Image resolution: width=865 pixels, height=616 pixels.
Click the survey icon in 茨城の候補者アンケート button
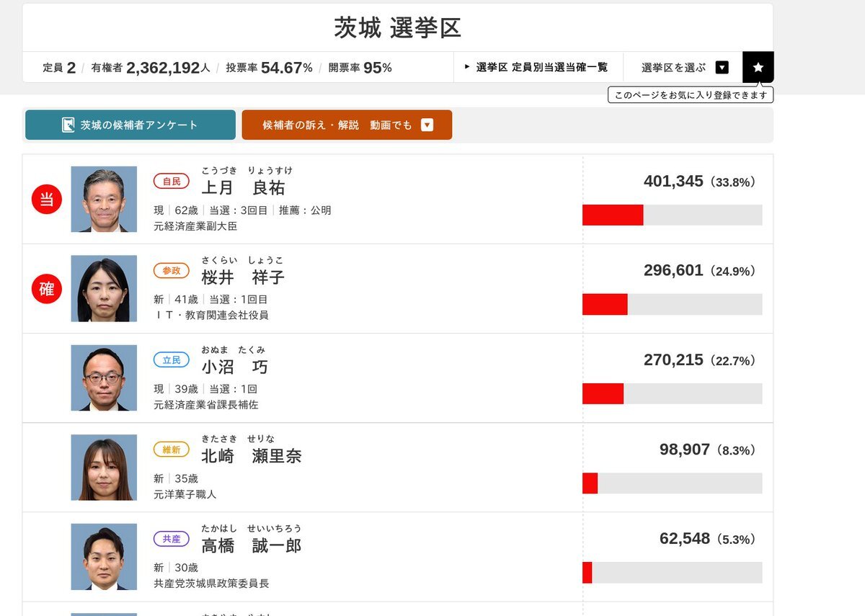pyautogui.click(x=68, y=125)
